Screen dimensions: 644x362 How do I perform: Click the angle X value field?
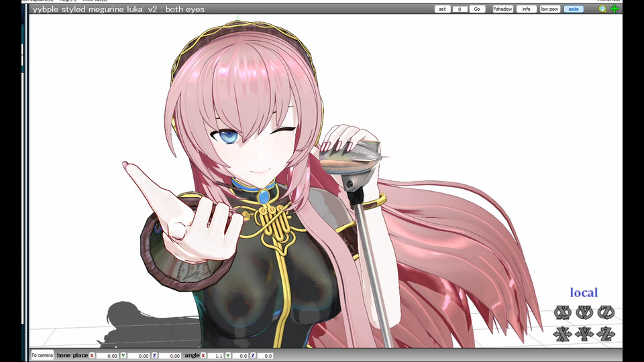(215, 356)
